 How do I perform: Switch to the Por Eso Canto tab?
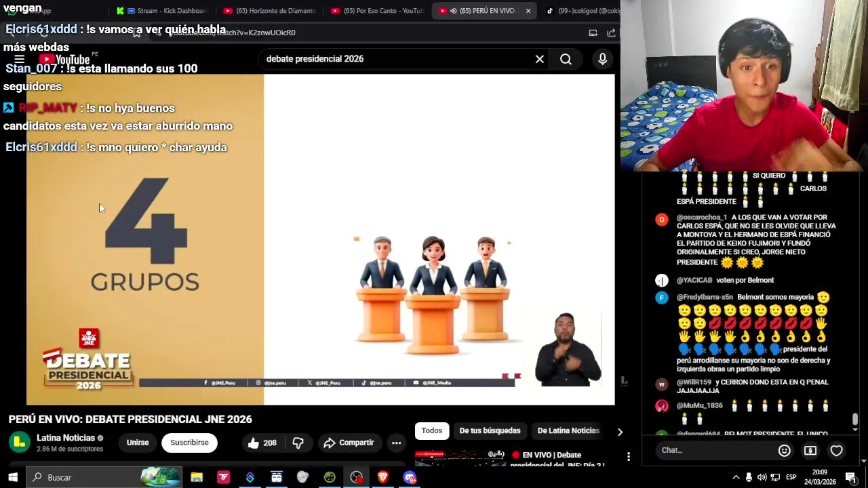click(377, 11)
